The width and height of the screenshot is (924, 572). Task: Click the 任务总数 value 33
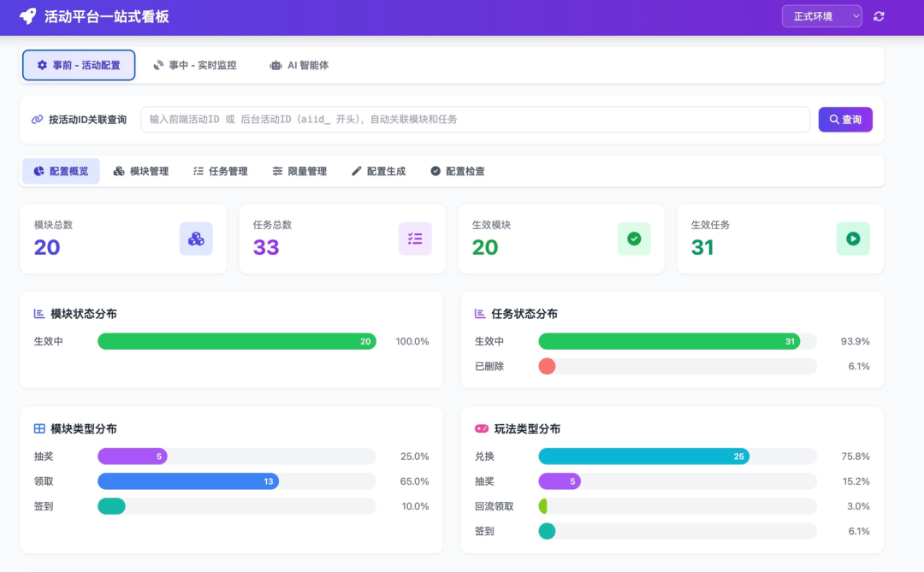click(266, 247)
